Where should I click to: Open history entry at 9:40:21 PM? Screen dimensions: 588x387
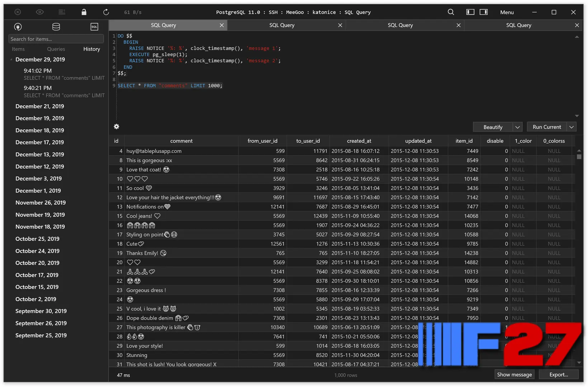(64, 91)
